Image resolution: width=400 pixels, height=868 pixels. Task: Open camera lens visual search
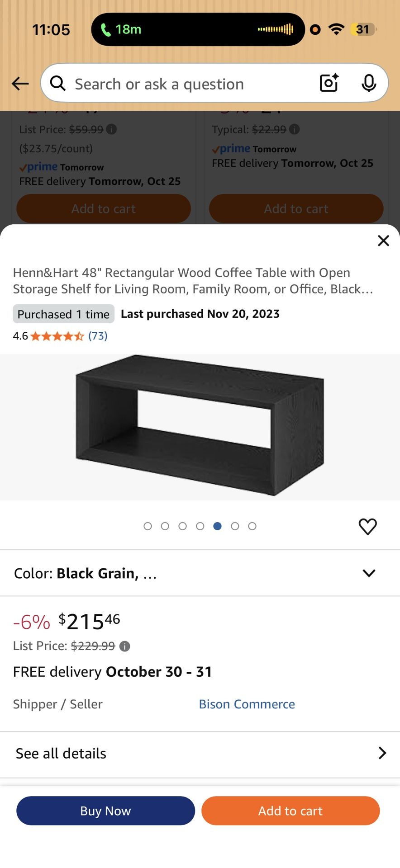[329, 83]
